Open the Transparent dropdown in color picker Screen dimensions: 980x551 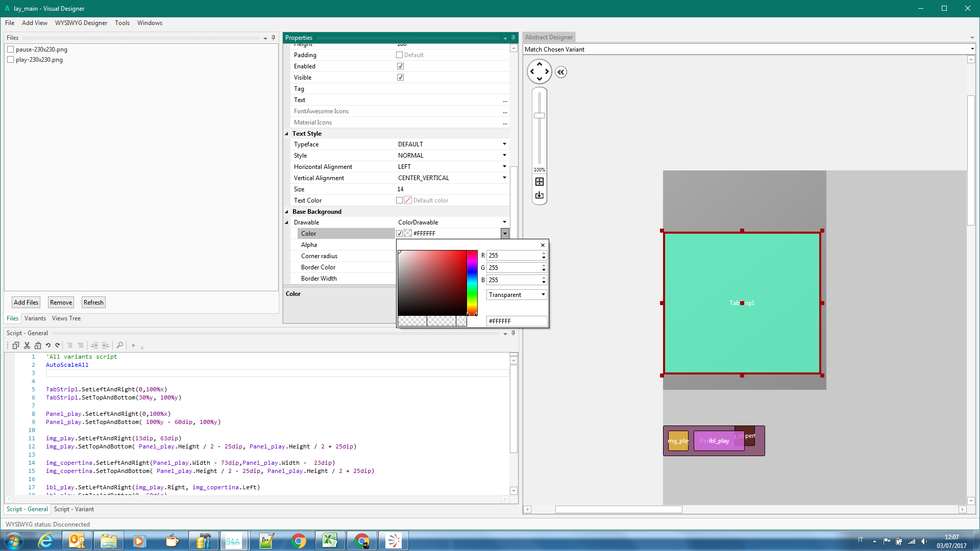click(x=517, y=295)
